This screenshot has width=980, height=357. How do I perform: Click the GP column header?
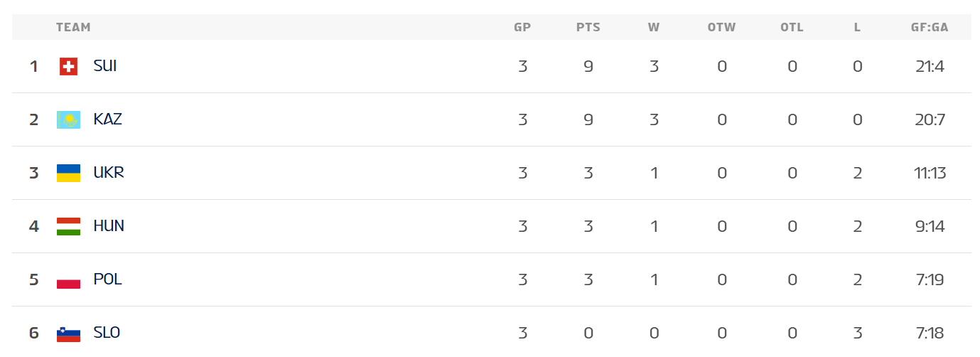522,28
